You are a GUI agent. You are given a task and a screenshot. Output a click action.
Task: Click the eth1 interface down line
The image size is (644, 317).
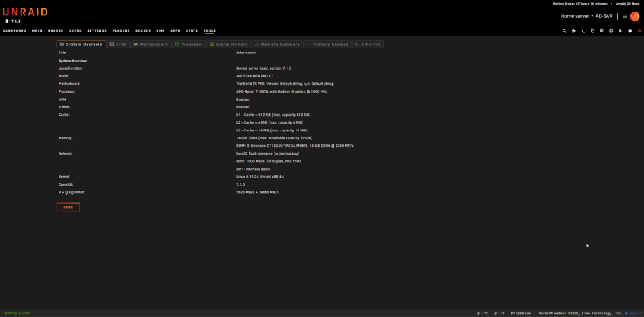(253, 169)
